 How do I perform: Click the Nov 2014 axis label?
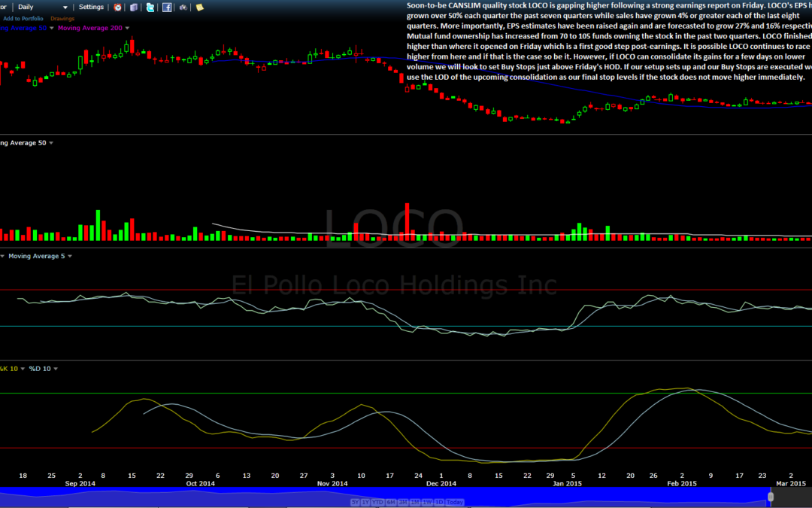[x=332, y=484]
